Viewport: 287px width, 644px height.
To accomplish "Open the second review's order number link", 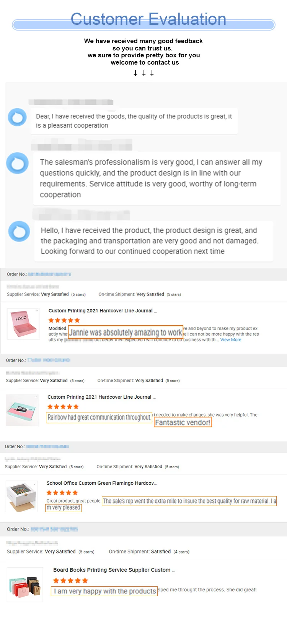I will click(49, 360).
